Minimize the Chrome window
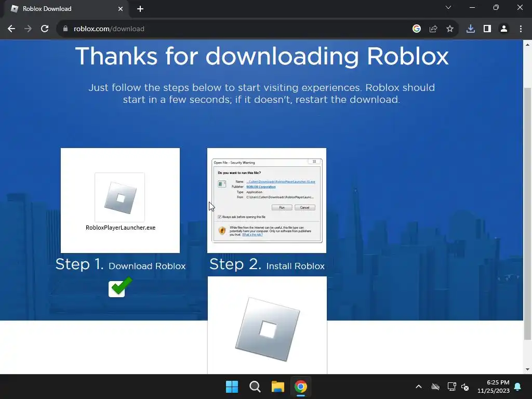Image resolution: width=532 pixels, height=399 pixels. pyautogui.click(x=472, y=7)
